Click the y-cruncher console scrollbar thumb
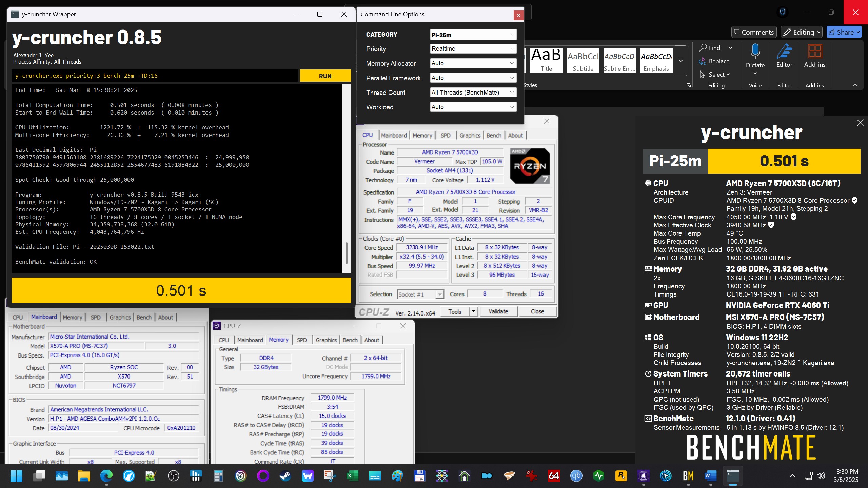 tap(346, 253)
